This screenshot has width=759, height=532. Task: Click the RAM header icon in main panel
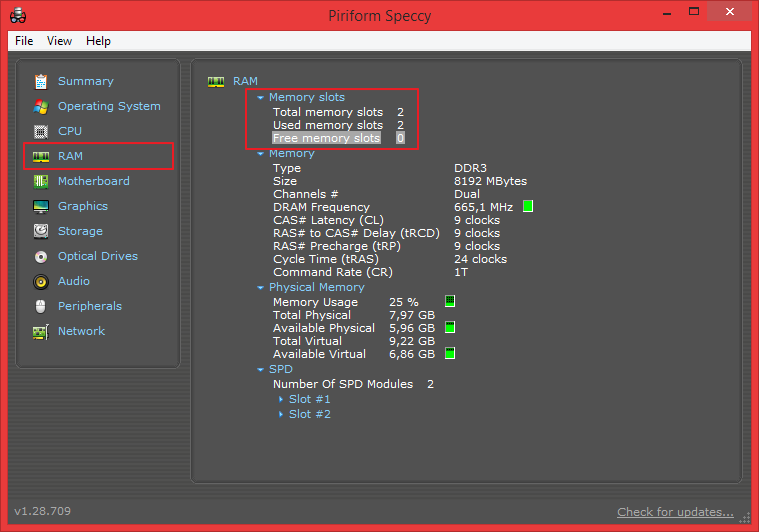click(x=216, y=82)
